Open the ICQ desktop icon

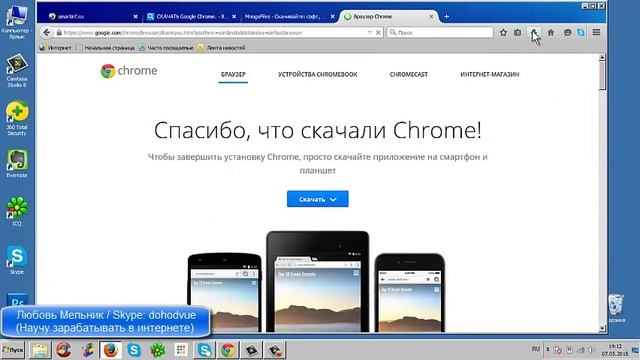point(17,211)
